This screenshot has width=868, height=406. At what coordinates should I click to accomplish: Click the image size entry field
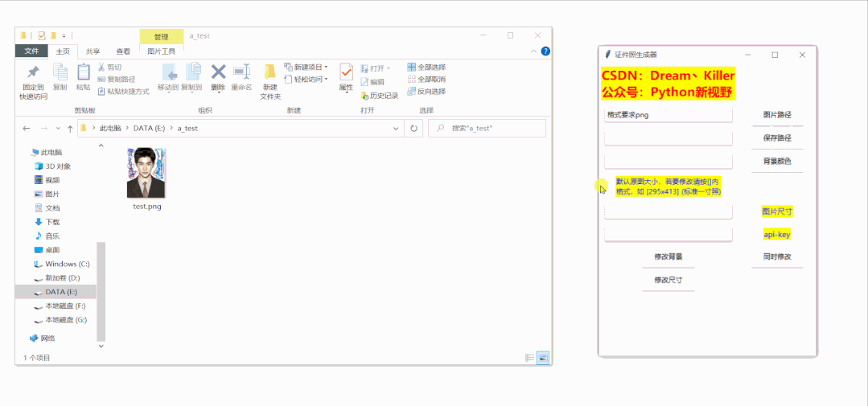pyautogui.click(x=668, y=212)
